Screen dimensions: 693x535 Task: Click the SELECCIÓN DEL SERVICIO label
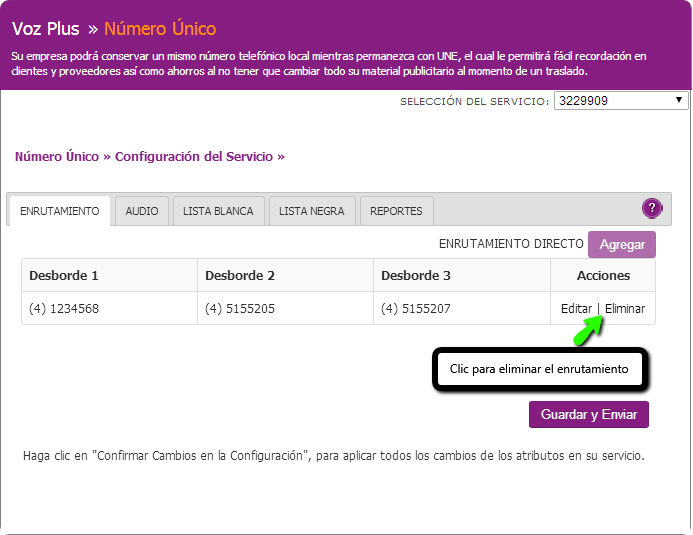tap(475, 102)
